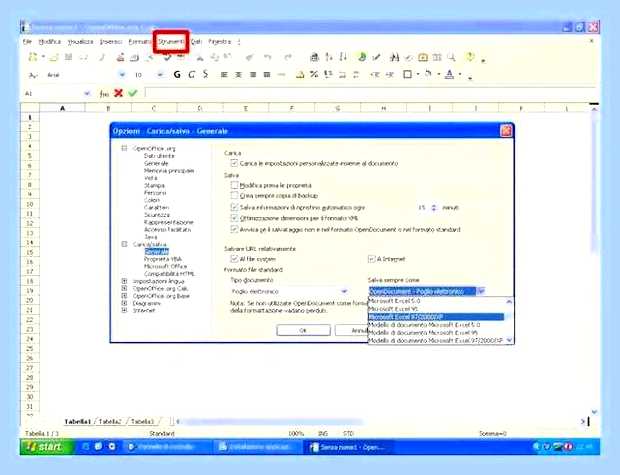
Task: Click the OK button in Opzioni dialog
Action: click(x=303, y=330)
